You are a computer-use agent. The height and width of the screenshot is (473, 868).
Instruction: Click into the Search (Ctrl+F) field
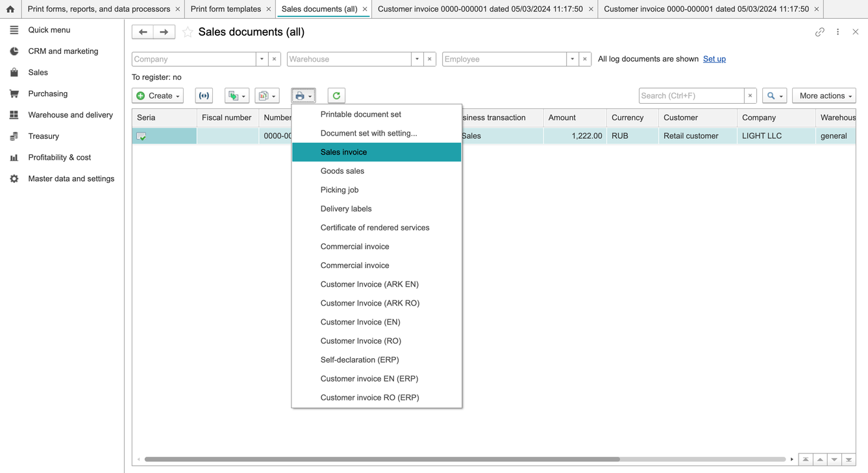click(x=691, y=95)
